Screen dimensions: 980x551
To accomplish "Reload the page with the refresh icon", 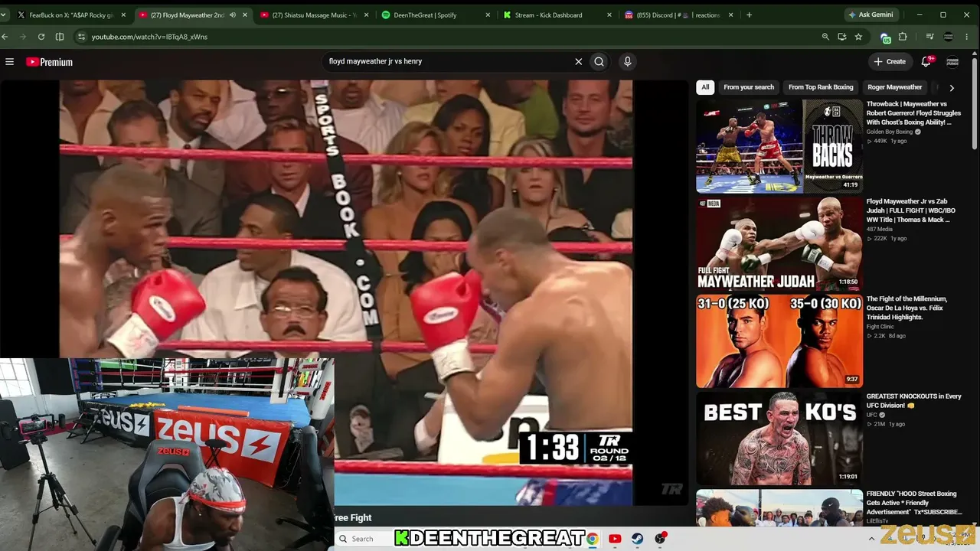I will (41, 37).
